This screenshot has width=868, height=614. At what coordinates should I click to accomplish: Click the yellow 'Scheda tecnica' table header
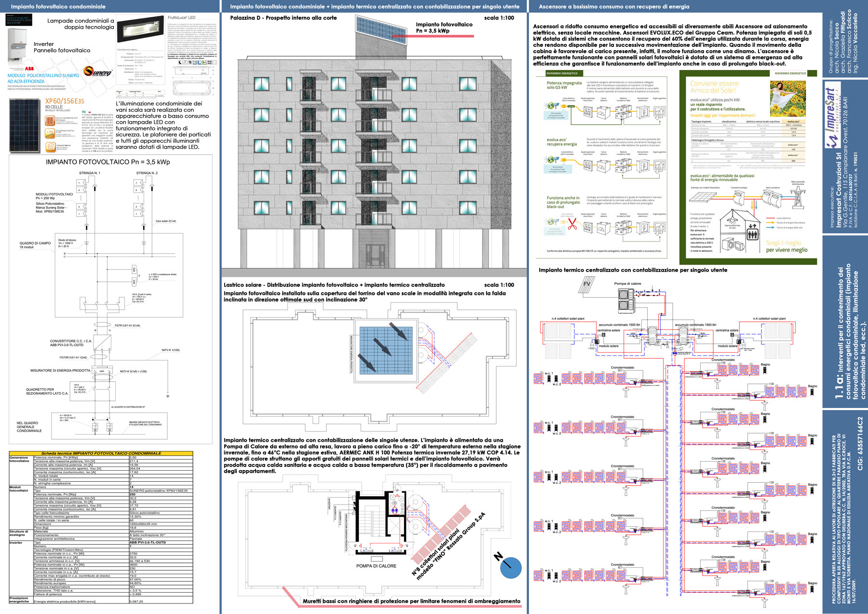coord(101,453)
